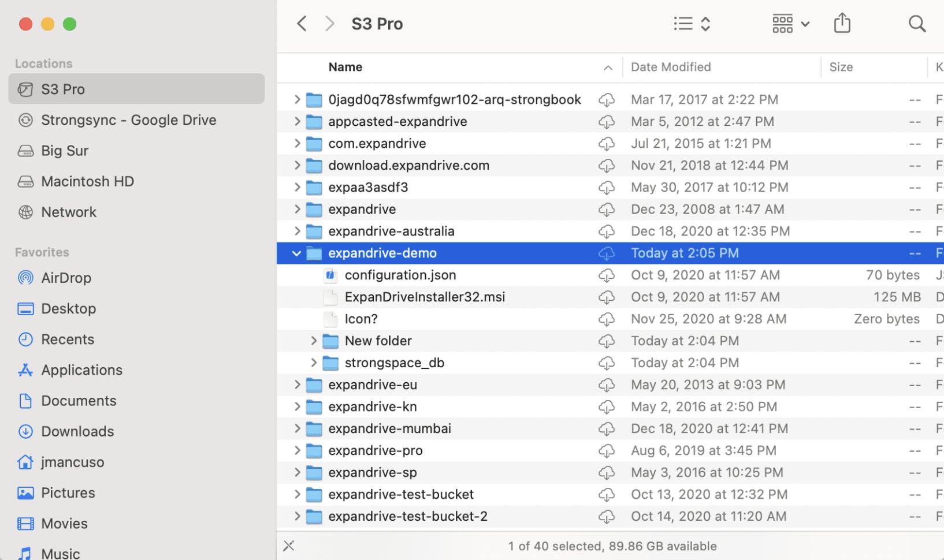The image size is (944, 560).
Task: Collapse the expandrive-demo folder
Action: coord(297,253)
